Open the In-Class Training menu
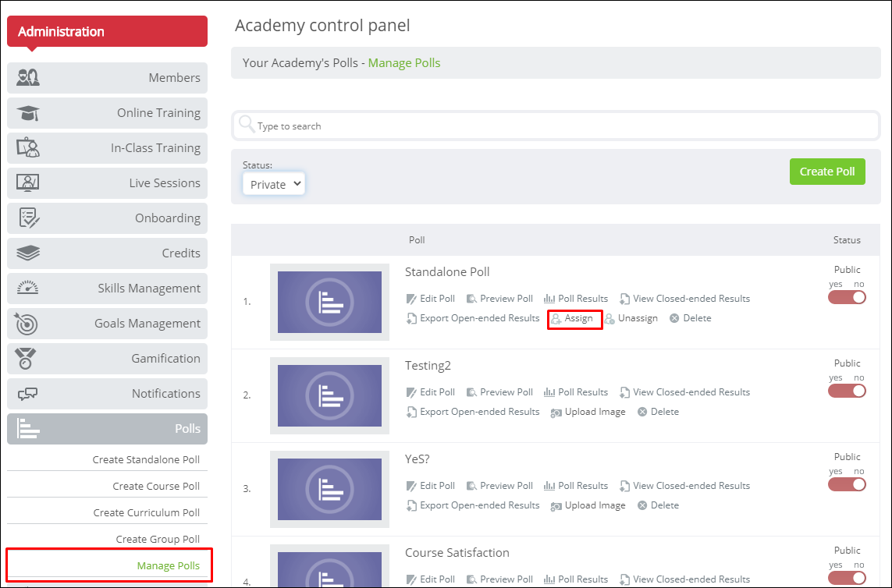The height and width of the screenshot is (588, 892). (107, 148)
